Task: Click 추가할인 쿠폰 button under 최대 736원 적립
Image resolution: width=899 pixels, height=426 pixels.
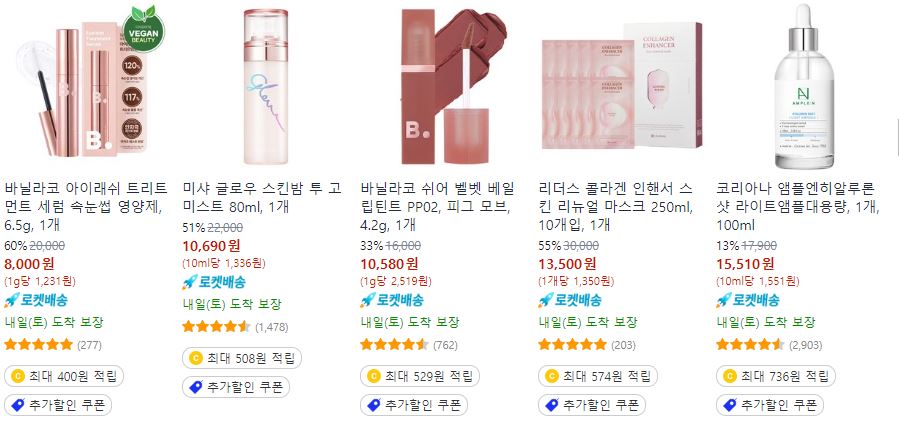Action: pos(770,405)
